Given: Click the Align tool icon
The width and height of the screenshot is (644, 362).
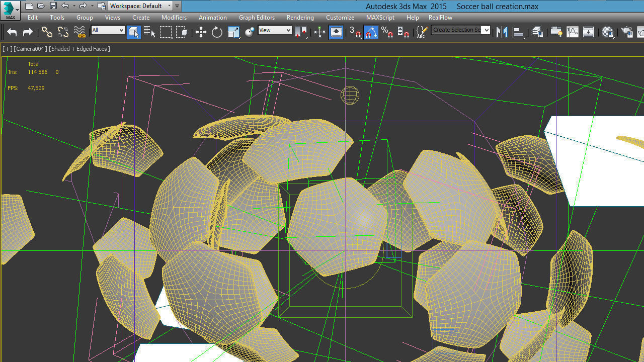Looking at the screenshot, I should 518,32.
